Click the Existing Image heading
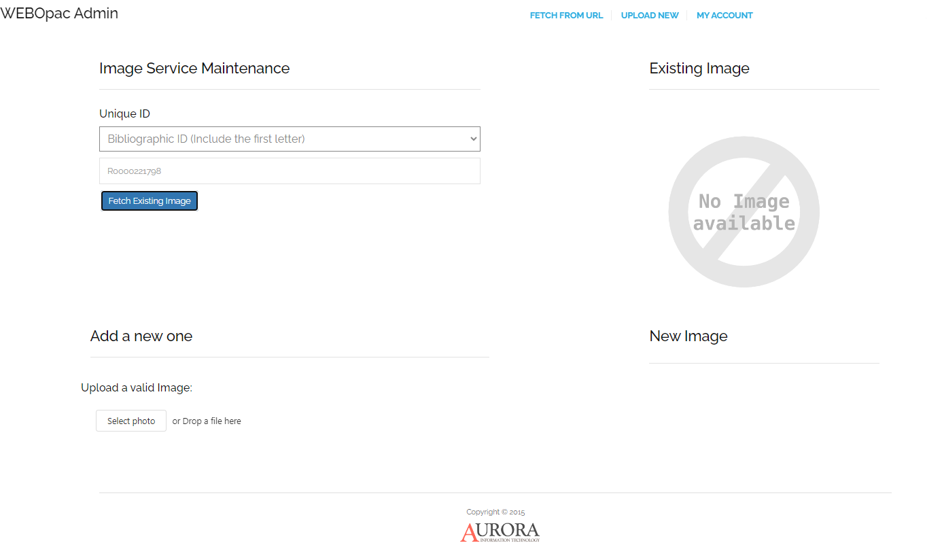 pos(699,69)
